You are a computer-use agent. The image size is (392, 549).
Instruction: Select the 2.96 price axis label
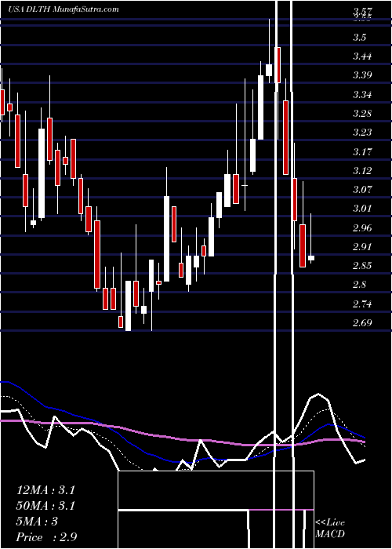pos(362,227)
